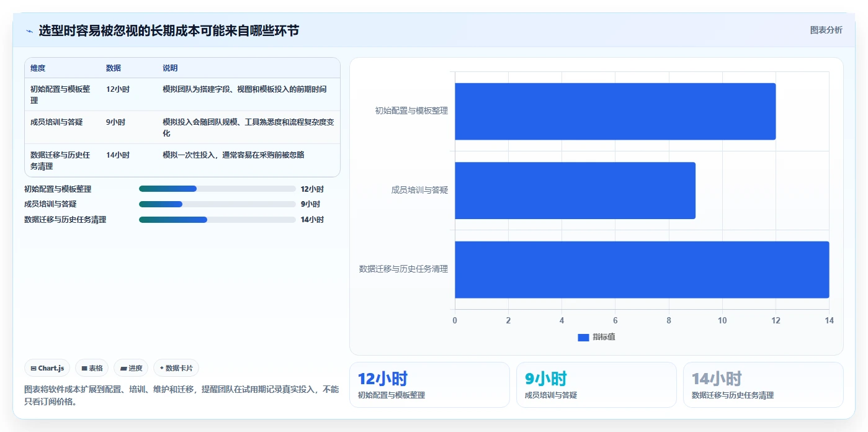Click the 9小时 value beside progress bar

click(x=310, y=204)
